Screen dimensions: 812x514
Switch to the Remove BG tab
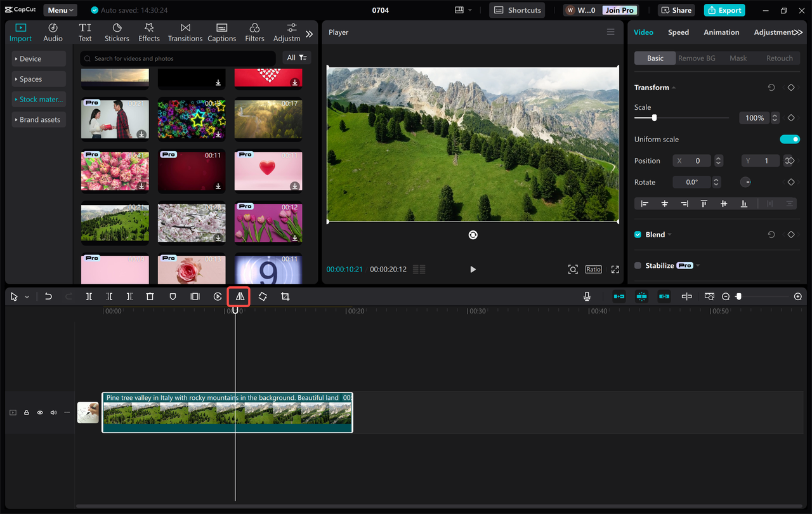coord(697,58)
